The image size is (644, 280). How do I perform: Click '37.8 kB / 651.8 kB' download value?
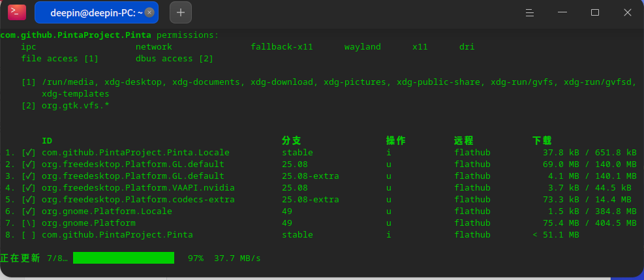589,153
